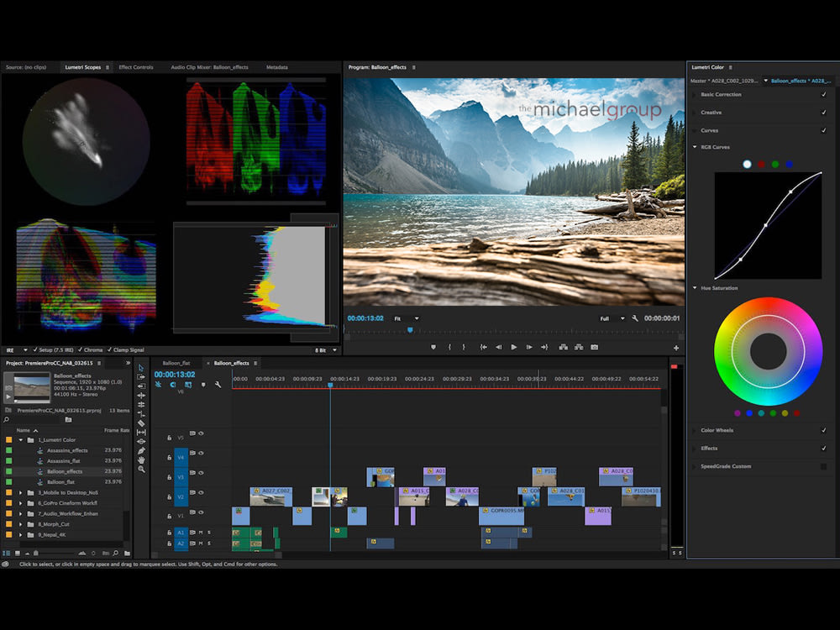The image size is (840, 630).
Task: Switch to Effect Controls tab
Action: 136,67
